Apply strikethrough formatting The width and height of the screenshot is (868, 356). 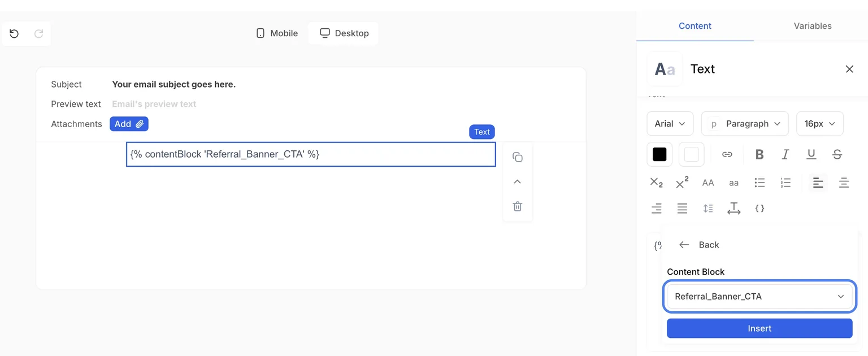(x=837, y=154)
